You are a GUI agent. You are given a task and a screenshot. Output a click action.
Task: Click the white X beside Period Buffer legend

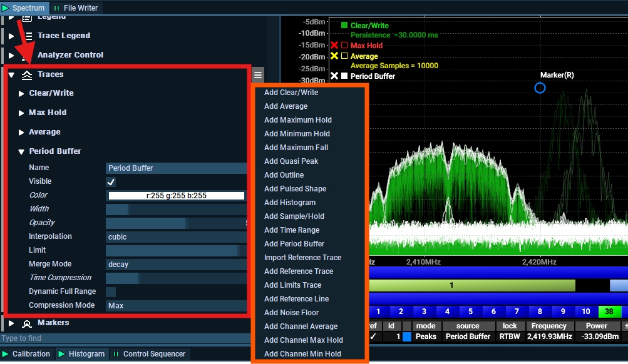334,76
